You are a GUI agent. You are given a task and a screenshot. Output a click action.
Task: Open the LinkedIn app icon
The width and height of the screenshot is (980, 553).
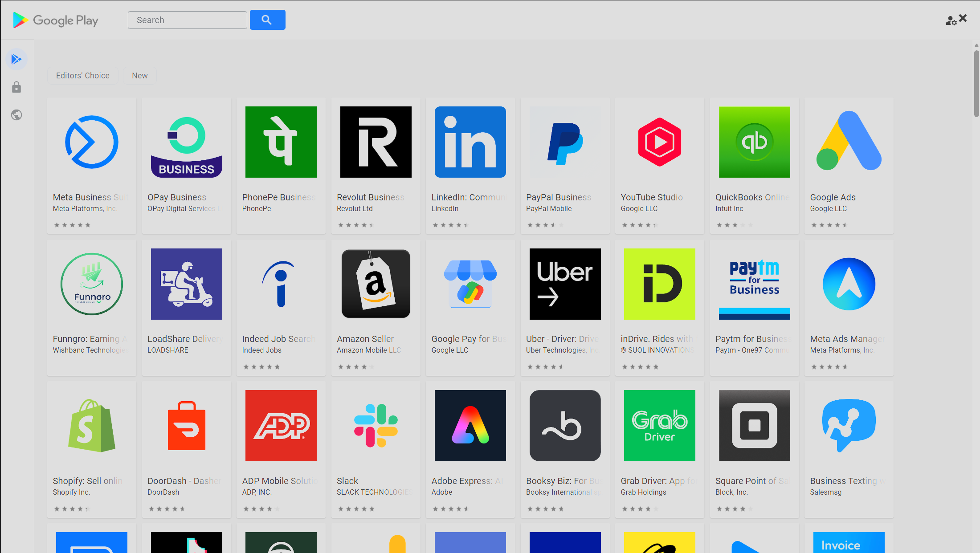(x=470, y=142)
